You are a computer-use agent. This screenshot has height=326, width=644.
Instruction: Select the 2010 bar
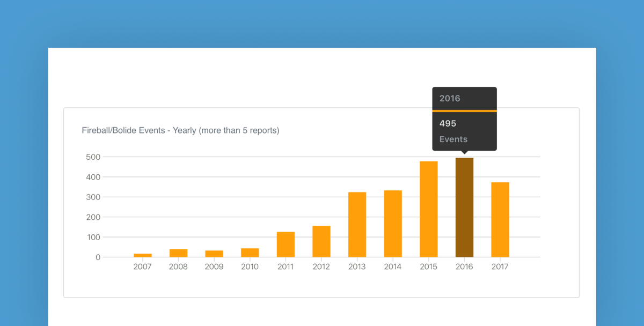click(x=250, y=252)
